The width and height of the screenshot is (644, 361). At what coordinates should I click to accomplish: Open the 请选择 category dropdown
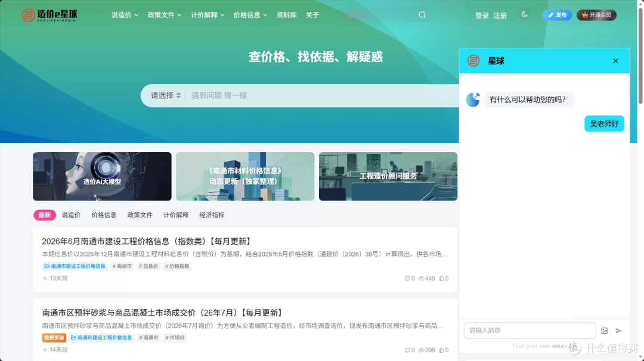166,95
